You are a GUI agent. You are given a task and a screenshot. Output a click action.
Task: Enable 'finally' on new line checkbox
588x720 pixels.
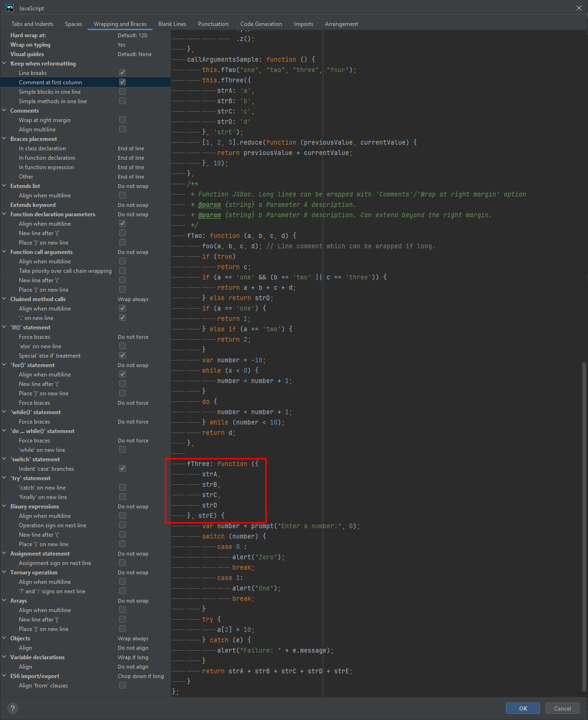click(x=122, y=497)
